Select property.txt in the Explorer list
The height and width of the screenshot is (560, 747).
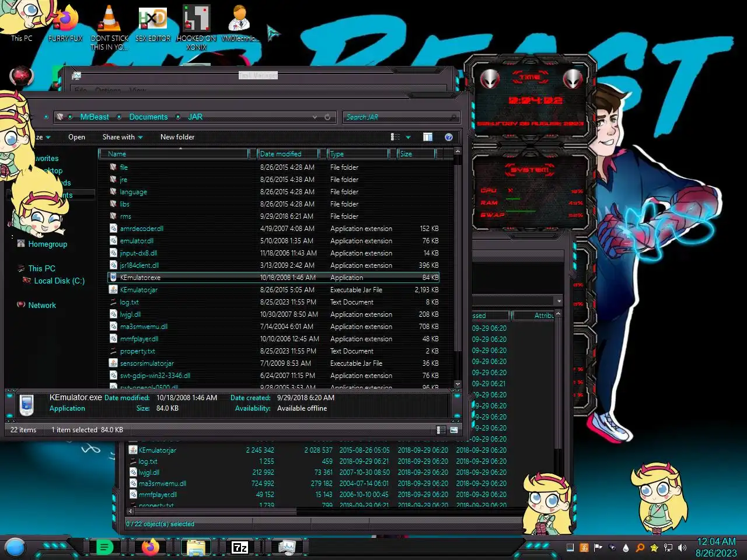point(274,351)
